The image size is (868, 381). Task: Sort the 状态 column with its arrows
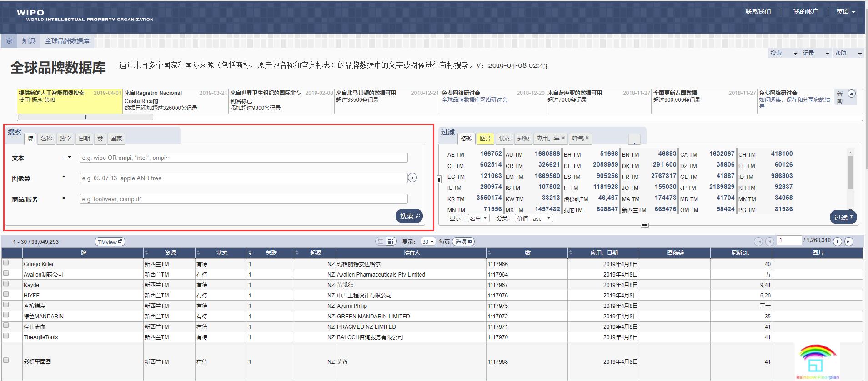(x=198, y=252)
